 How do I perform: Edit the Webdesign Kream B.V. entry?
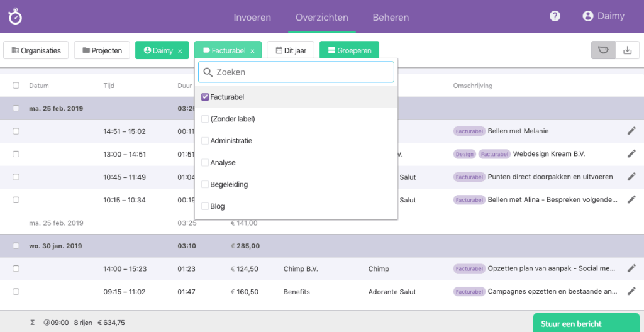click(x=631, y=154)
